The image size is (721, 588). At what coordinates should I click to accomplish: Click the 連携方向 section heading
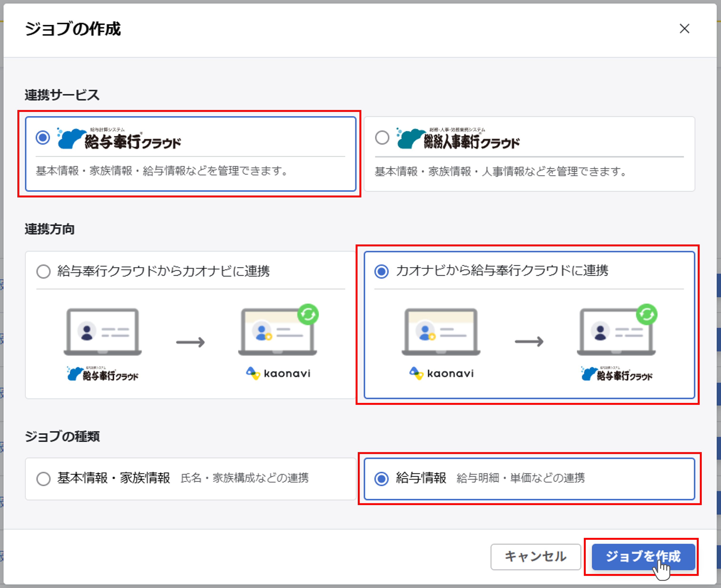click(x=49, y=229)
